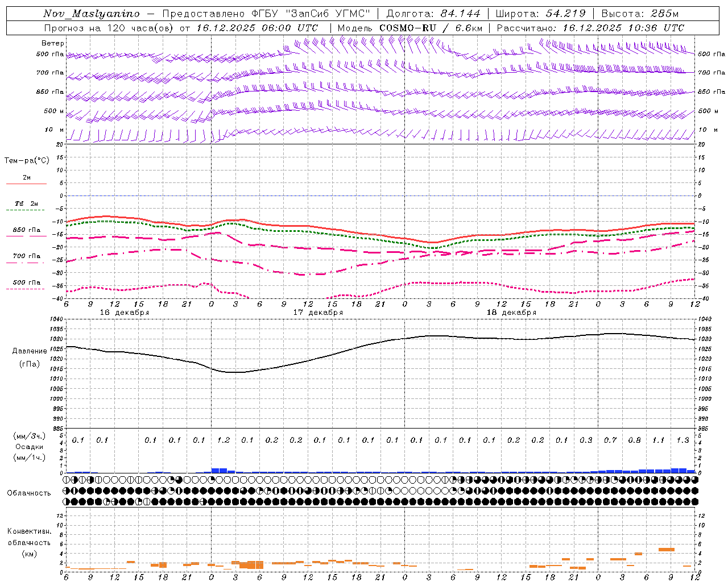The height and width of the screenshot is (582, 728).
Task: Click the "18 декабря" date label
Action: 511,313
